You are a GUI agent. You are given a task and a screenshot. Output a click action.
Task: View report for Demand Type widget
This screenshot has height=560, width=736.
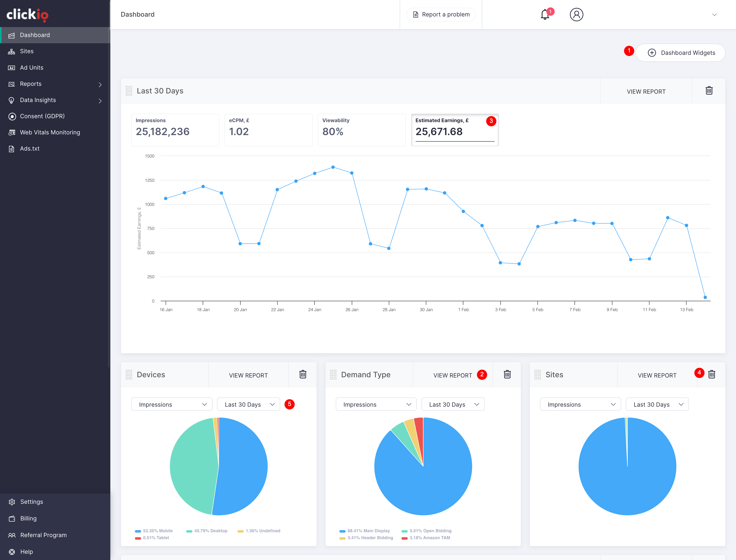coord(453,375)
